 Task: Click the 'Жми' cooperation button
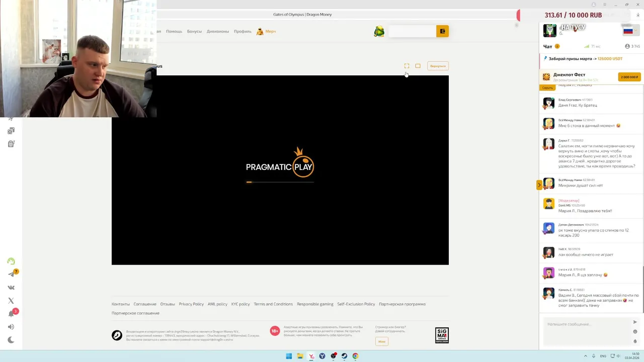tap(381, 341)
